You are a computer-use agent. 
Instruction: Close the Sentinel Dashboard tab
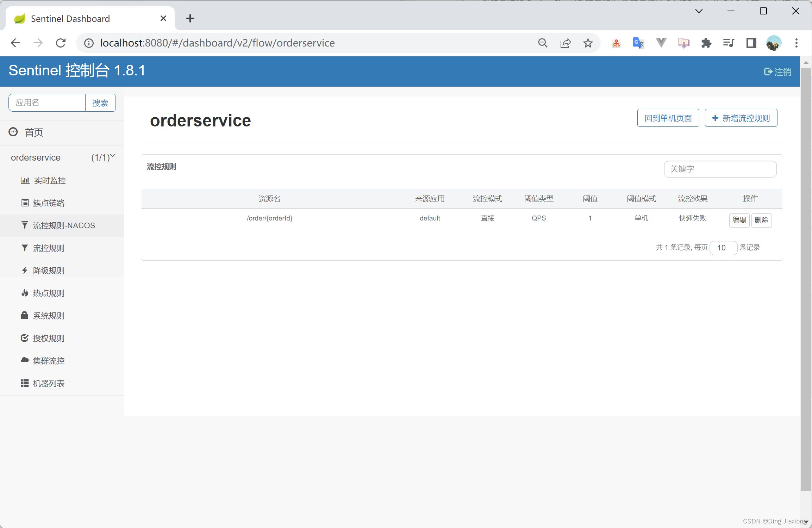coord(163,18)
